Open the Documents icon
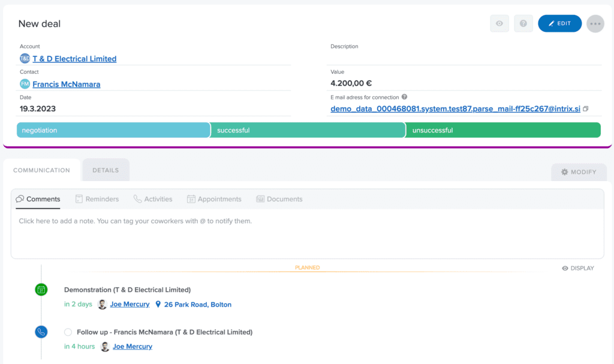This screenshot has width=614, height=364. [x=260, y=198]
